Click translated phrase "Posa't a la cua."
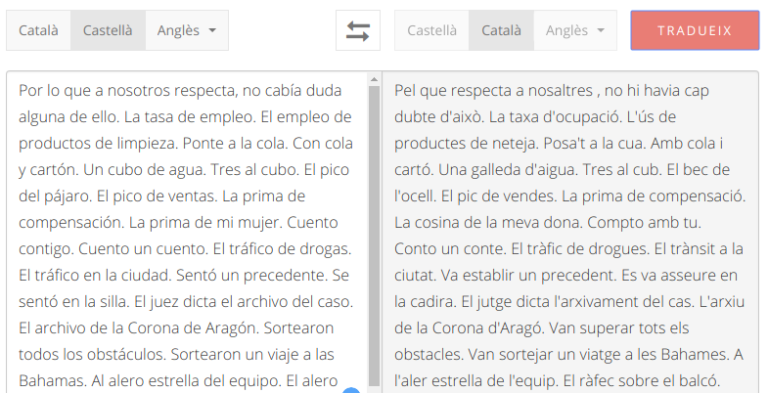The height and width of the screenshot is (393, 768). pyautogui.click(x=594, y=143)
